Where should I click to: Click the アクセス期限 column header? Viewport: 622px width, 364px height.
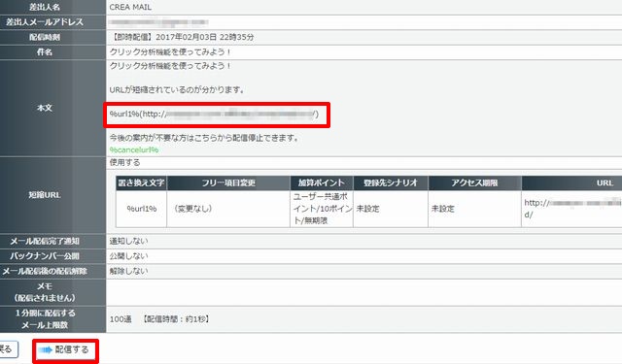pyautogui.click(x=474, y=183)
